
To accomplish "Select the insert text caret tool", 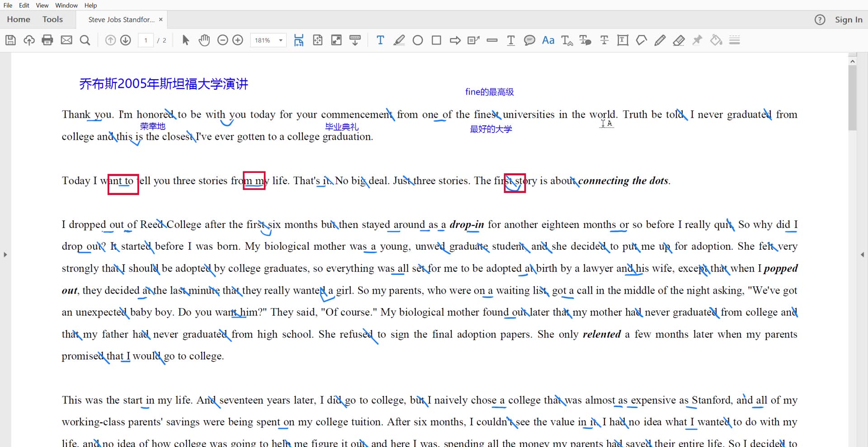I will click(567, 40).
